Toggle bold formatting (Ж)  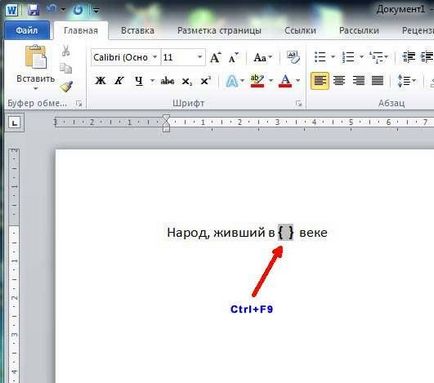(100, 81)
